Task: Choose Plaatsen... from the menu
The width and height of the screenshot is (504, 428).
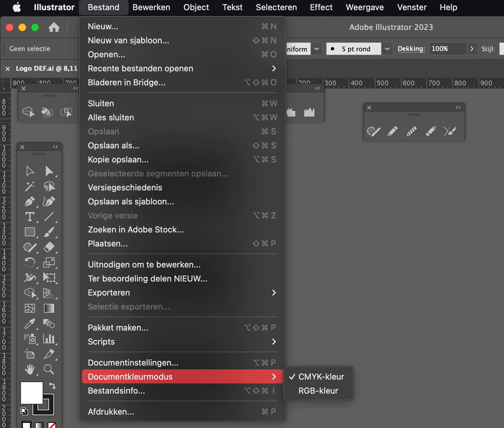Action: [183, 244]
